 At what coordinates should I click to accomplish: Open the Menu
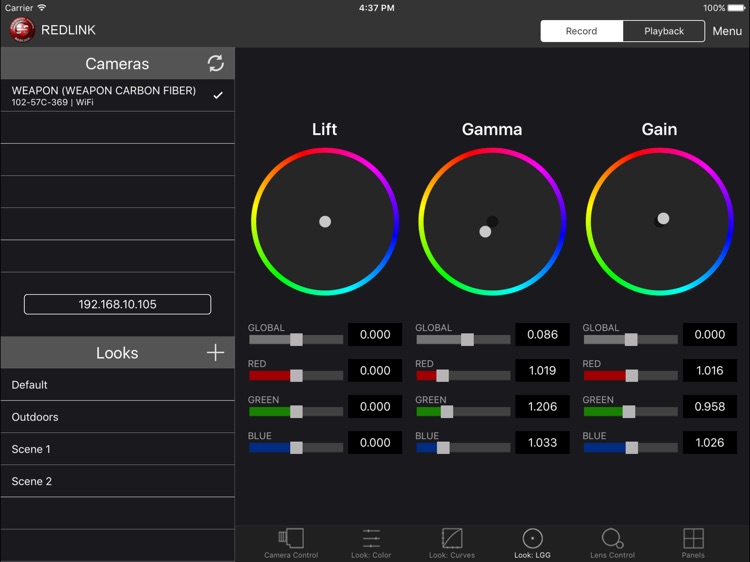[x=727, y=31]
